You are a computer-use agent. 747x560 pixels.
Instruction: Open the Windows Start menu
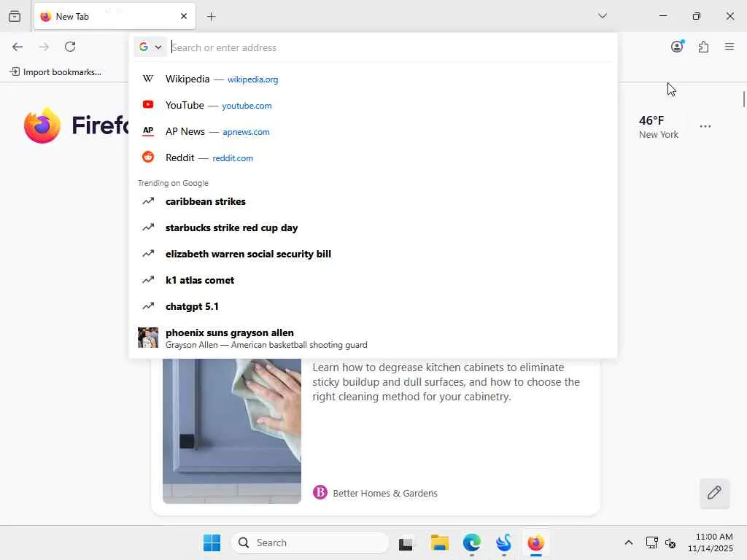212,542
